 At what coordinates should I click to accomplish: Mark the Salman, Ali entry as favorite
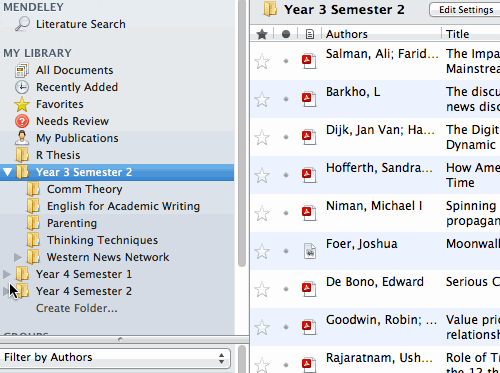coord(262,61)
